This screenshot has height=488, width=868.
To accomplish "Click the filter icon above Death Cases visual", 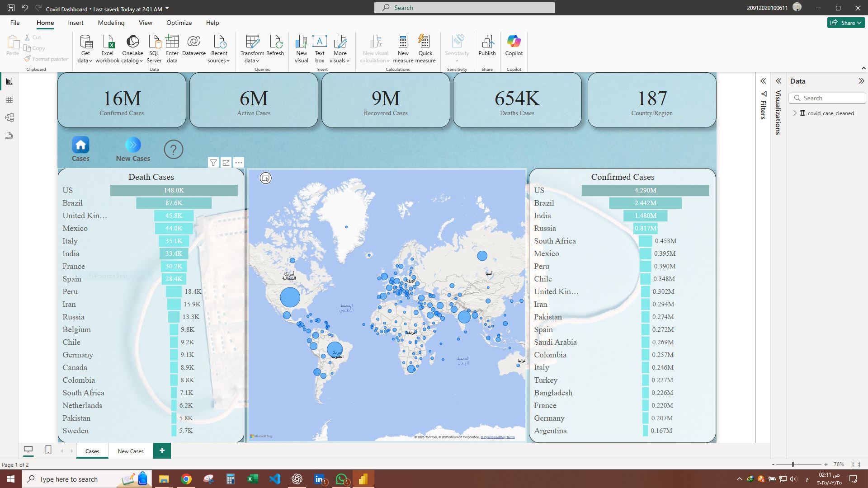I will (213, 163).
